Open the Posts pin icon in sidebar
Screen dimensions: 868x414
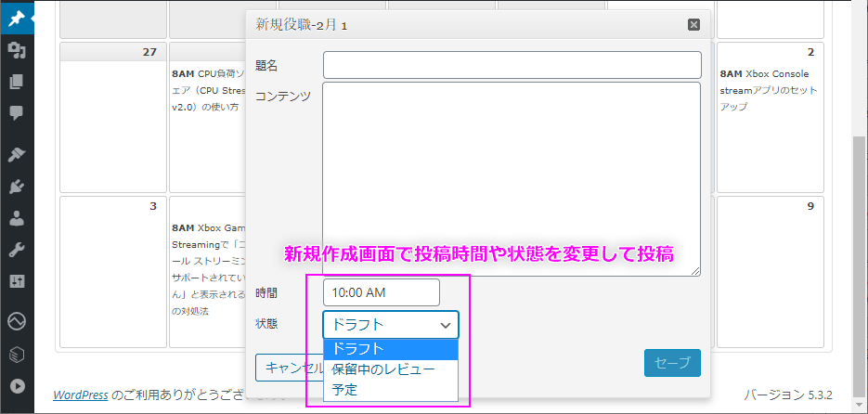[x=17, y=18]
